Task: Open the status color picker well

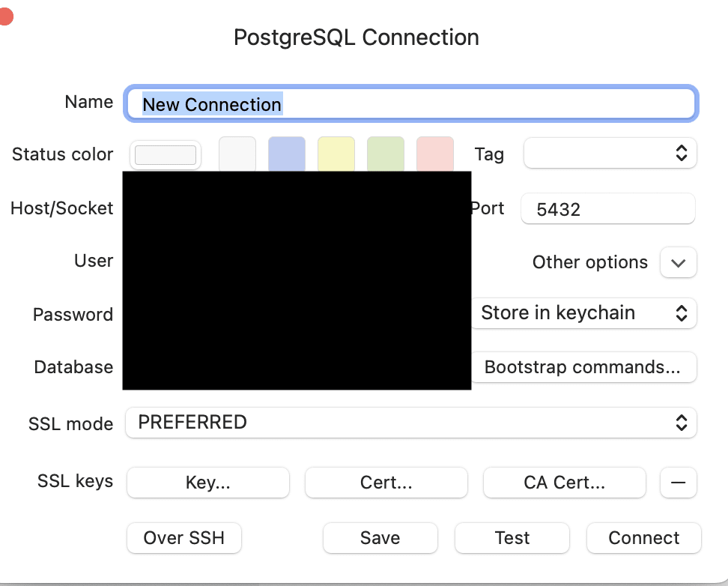Action: (x=166, y=155)
